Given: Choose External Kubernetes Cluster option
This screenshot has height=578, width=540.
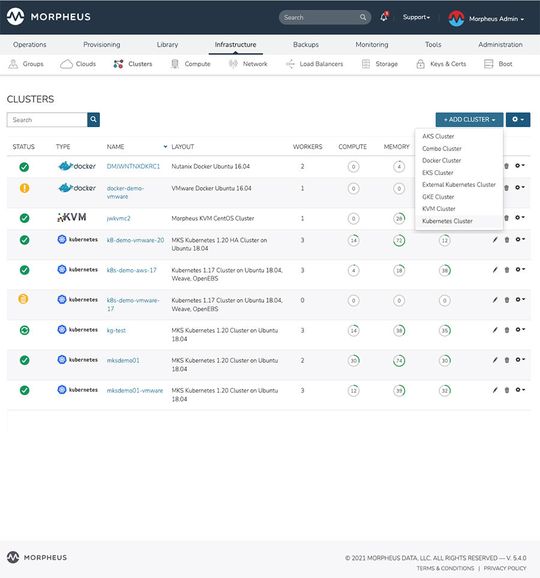Looking at the screenshot, I should click(x=459, y=185).
